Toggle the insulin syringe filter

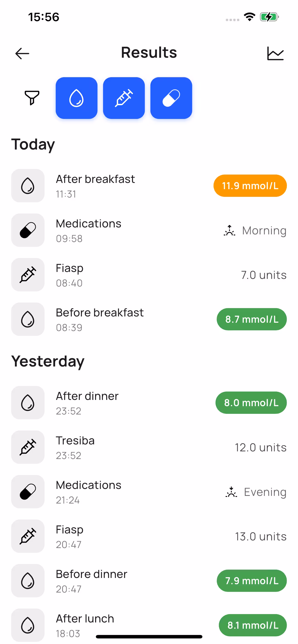click(x=124, y=98)
